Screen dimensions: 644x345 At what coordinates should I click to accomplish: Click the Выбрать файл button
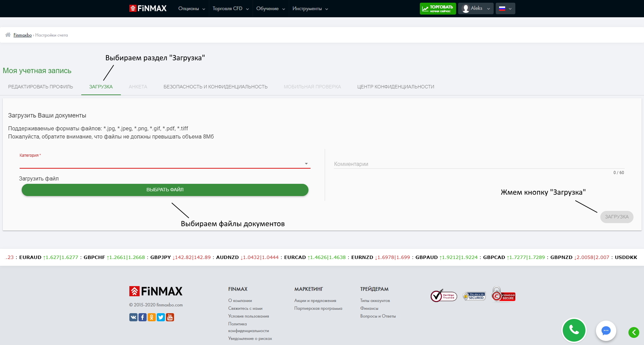(x=165, y=190)
